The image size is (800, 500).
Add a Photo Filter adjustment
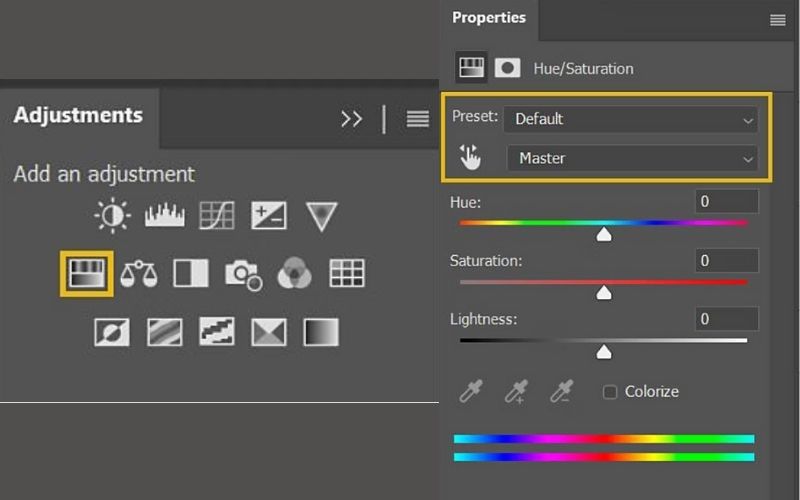pyautogui.click(x=244, y=275)
